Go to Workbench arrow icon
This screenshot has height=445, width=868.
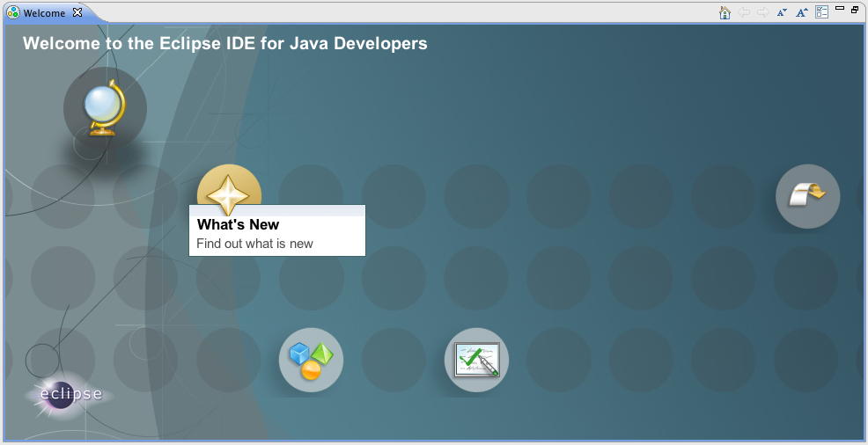[807, 196]
